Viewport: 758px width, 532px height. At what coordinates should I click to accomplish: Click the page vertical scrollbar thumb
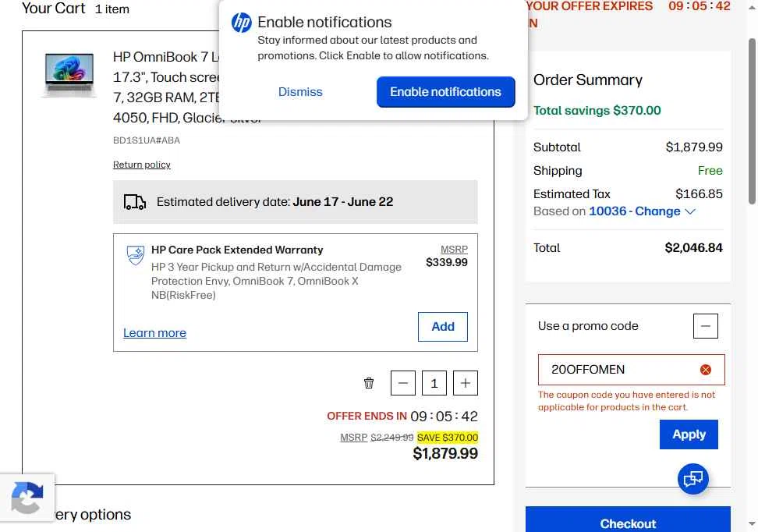tap(752, 121)
